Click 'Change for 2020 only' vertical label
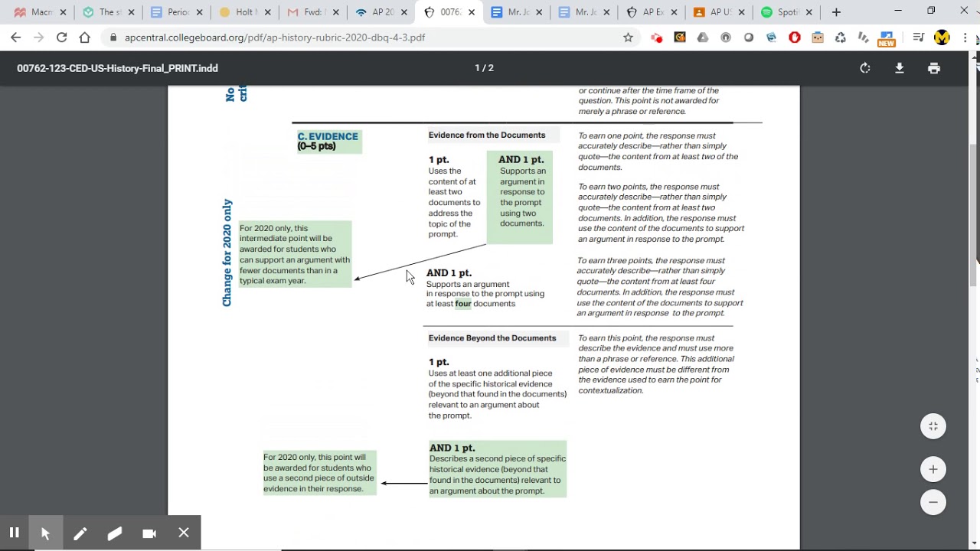The height and width of the screenshot is (551, 980). 227,253
